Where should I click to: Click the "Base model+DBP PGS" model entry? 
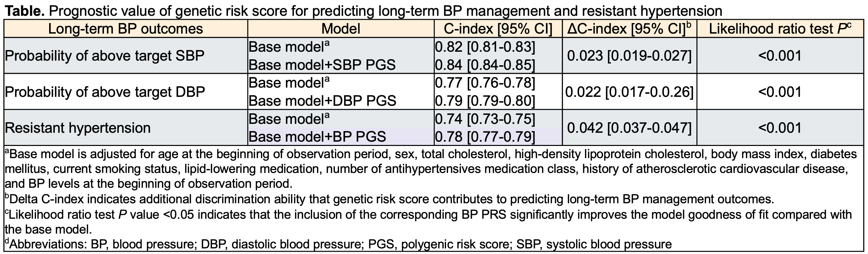322,100
